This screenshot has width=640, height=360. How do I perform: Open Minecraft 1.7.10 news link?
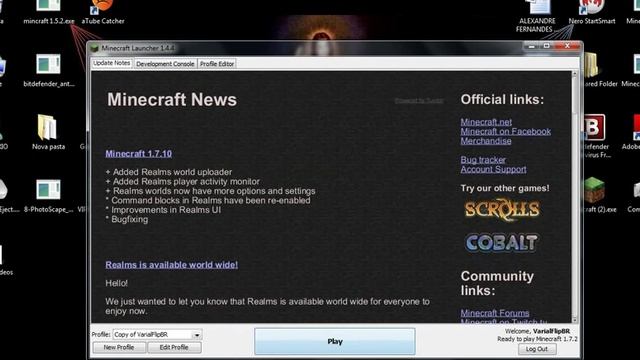click(x=138, y=153)
